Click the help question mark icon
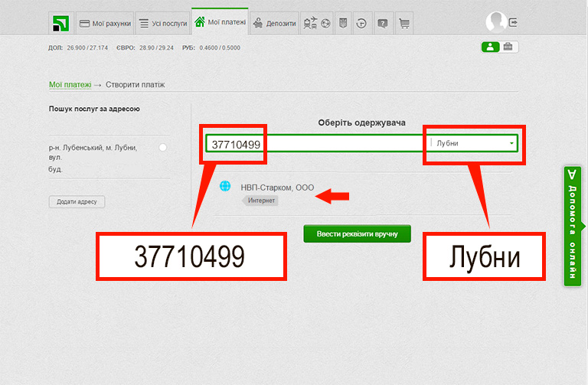This screenshot has width=588, height=385. click(382, 24)
